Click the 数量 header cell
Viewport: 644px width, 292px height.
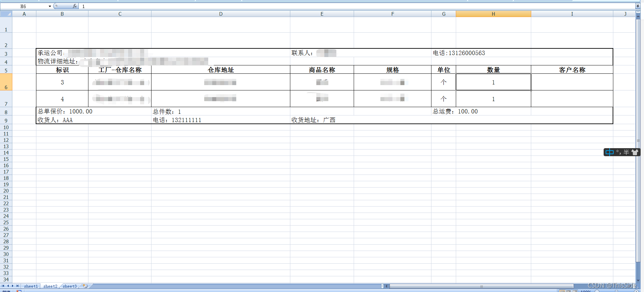(x=493, y=70)
